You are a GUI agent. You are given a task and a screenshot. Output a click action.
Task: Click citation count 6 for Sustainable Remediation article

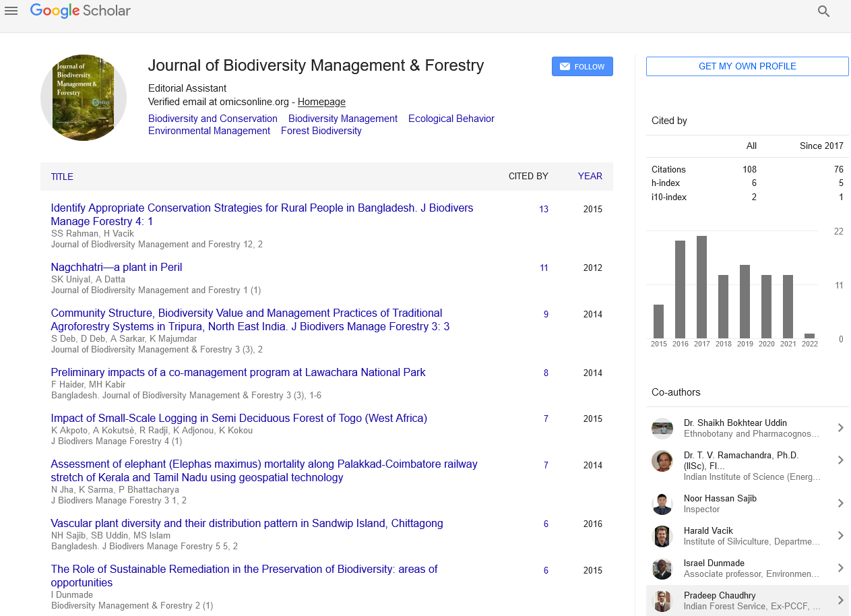click(546, 571)
